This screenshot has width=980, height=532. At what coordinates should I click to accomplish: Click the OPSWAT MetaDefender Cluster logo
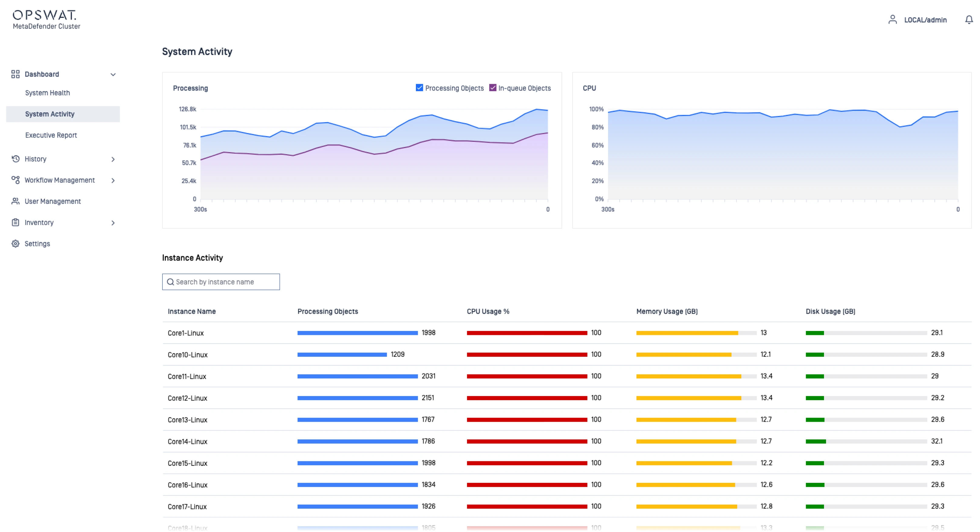point(46,20)
